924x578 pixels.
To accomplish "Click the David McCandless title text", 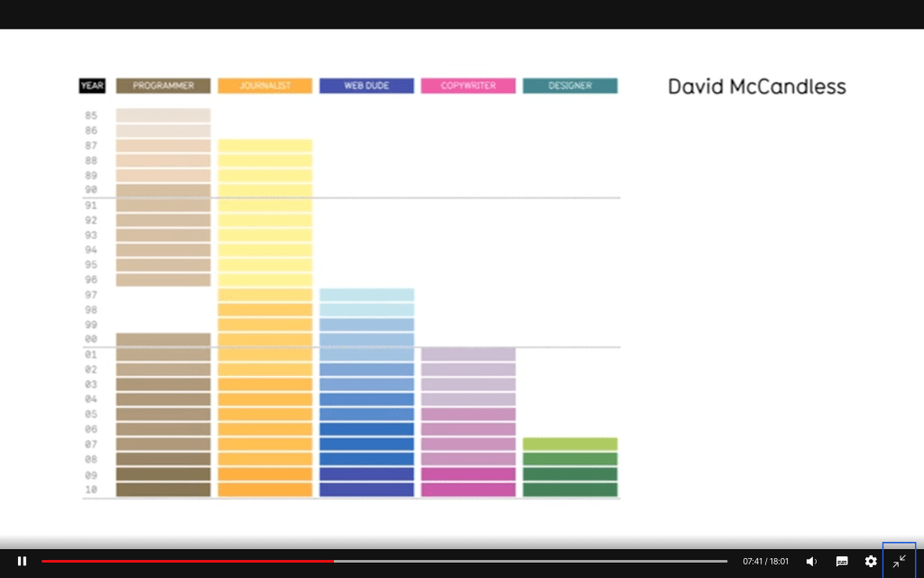I will [756, 87].
